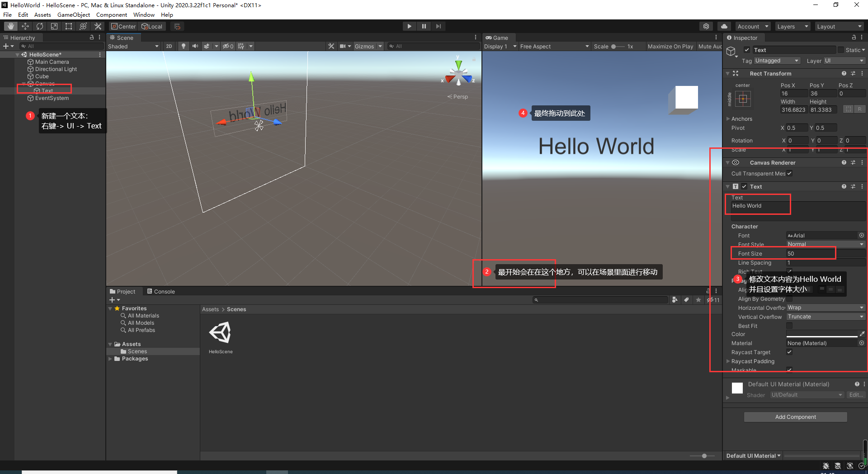Toggle 2D scene view mode
The width and height of the screenshot is (868, 474).
[169, 46]
